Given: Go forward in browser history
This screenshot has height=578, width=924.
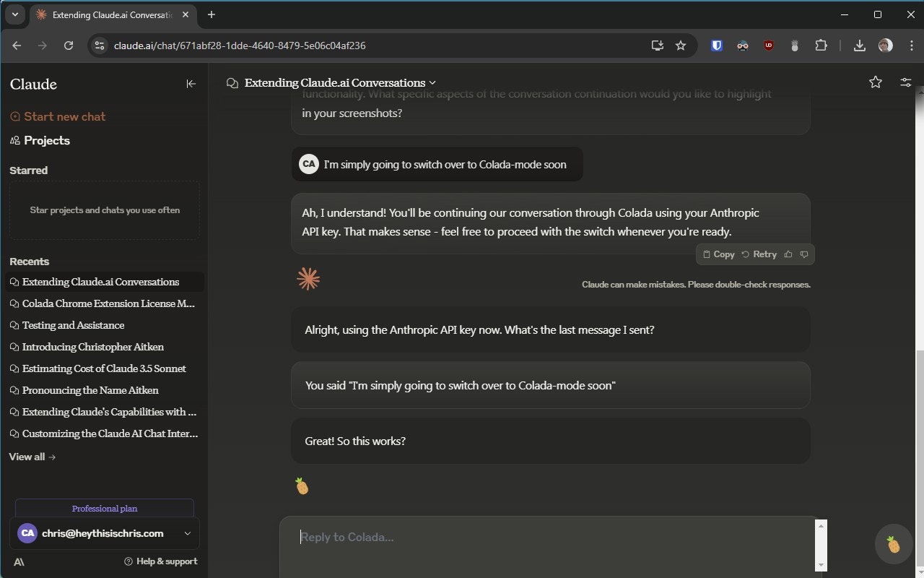Looking at the screenshot, I should point(43,46).
